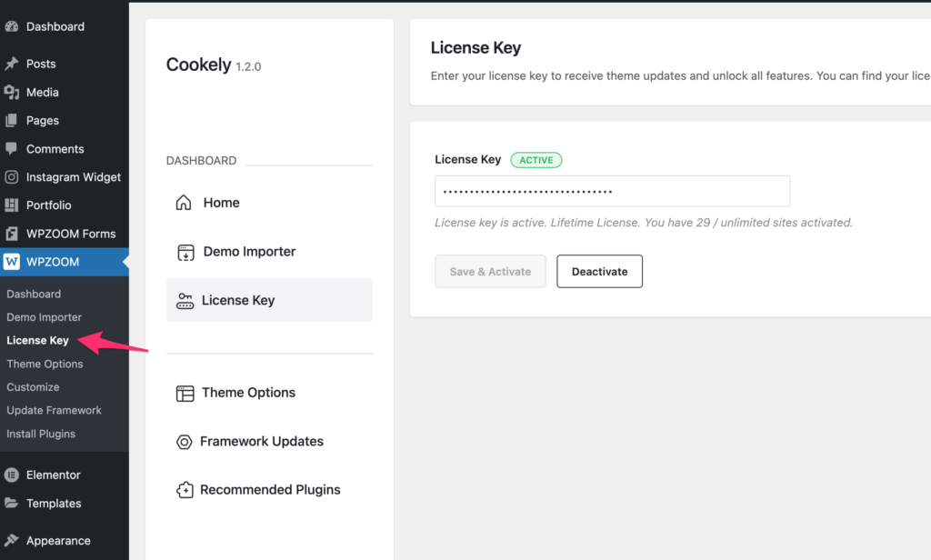Click the Media library icon
The image size is (931, 560).
pyautogui.click(x=12, y=93)
